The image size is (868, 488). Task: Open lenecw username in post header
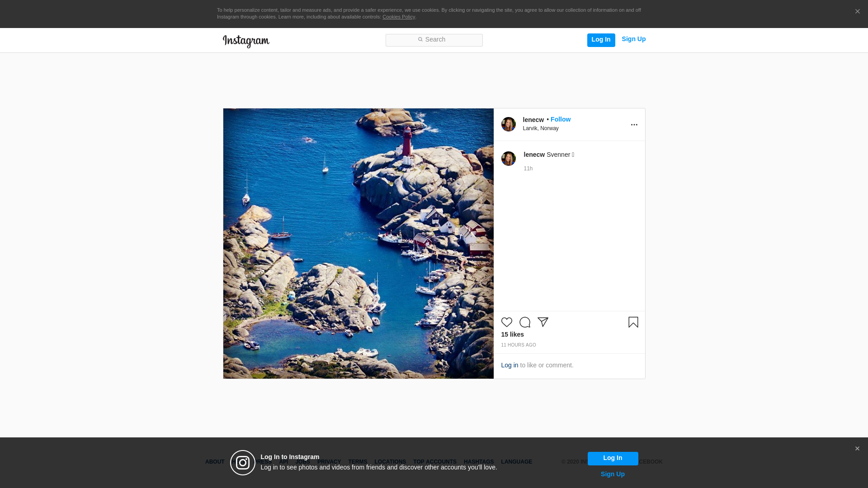pyautogui.click(x=533, y=120)
